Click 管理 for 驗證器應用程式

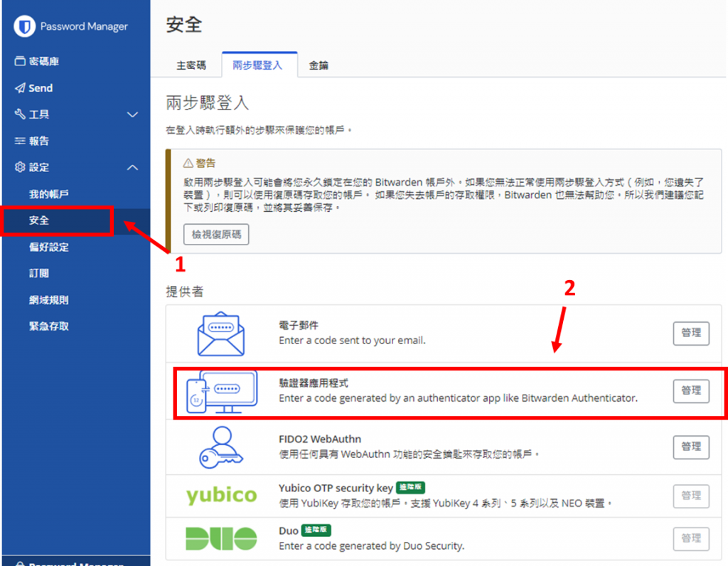[691, 391]
